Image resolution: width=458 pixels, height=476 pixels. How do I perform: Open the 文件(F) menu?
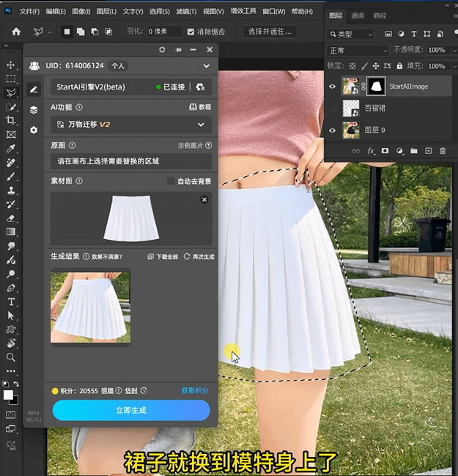[x=29, y=12]
